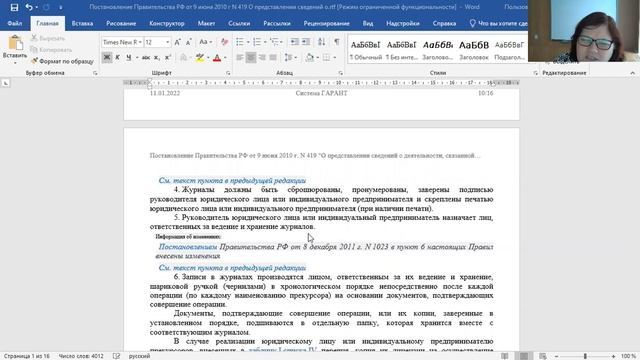Apply the Без интервала style
640x360 pixels.
point(401,50)
